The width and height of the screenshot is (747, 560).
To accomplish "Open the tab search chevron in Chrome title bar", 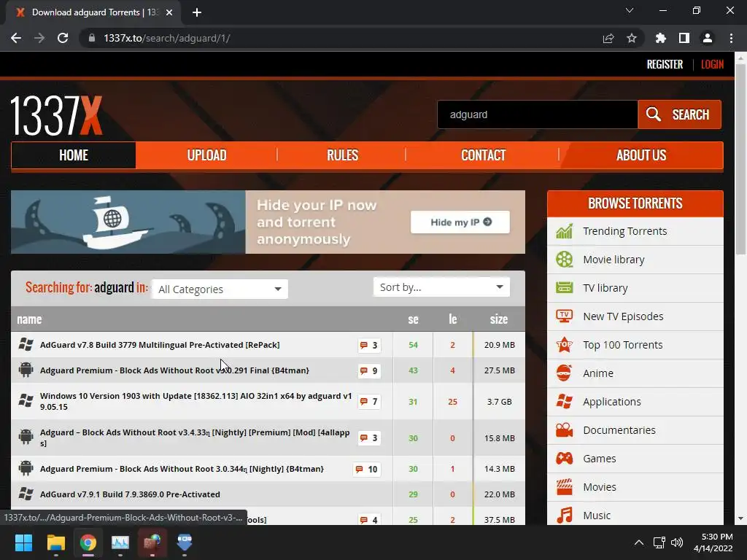I will 630,10.
